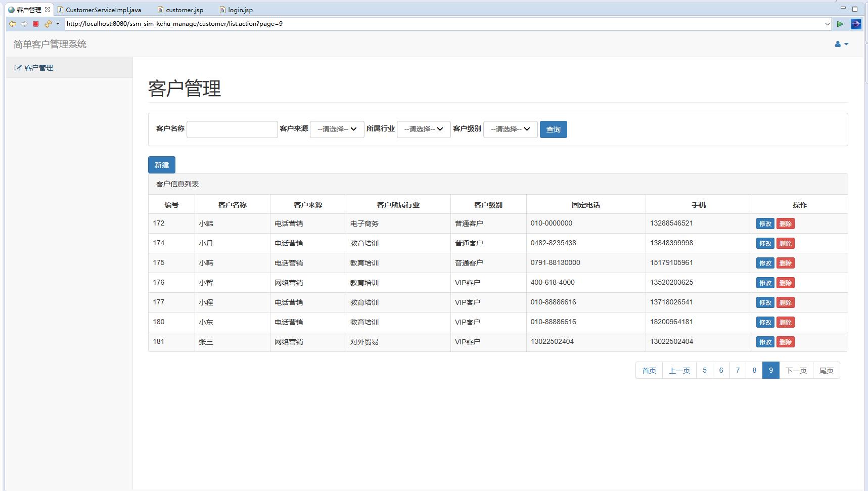Click the 客户名称 text input field
Viewport: 868px width, 491px height.
coord(232,129)
